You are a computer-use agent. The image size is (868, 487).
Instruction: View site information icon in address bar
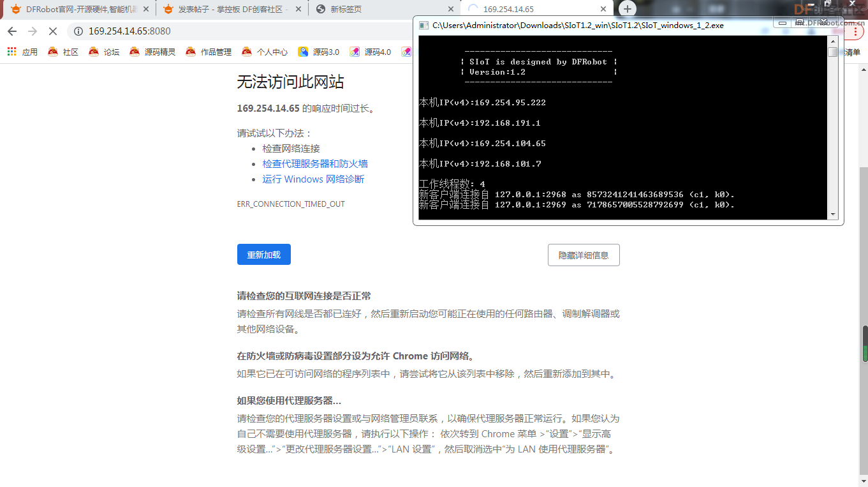click(78, 31)
